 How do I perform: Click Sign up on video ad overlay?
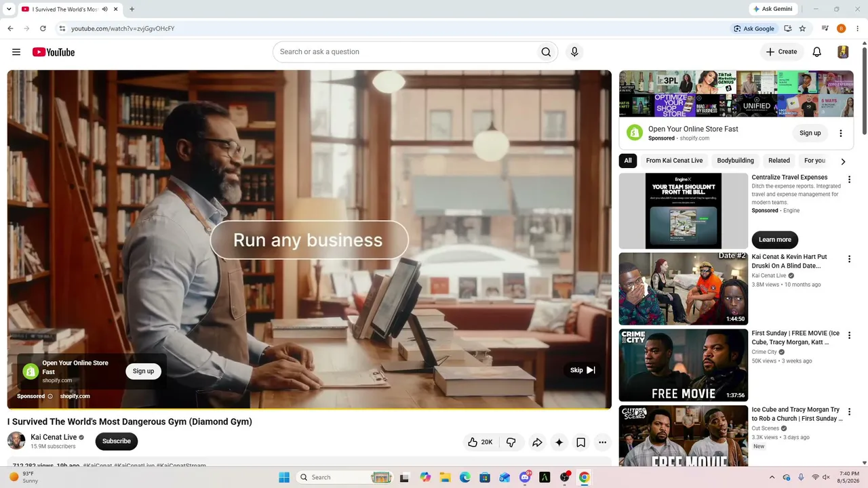(x=143, y=371)
